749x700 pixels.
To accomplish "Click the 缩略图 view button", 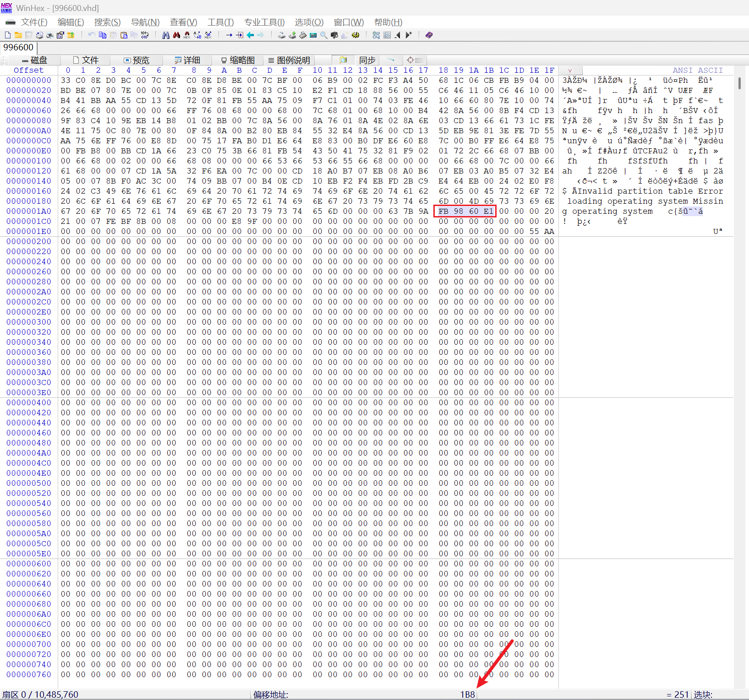I will [x=238, y=60].
